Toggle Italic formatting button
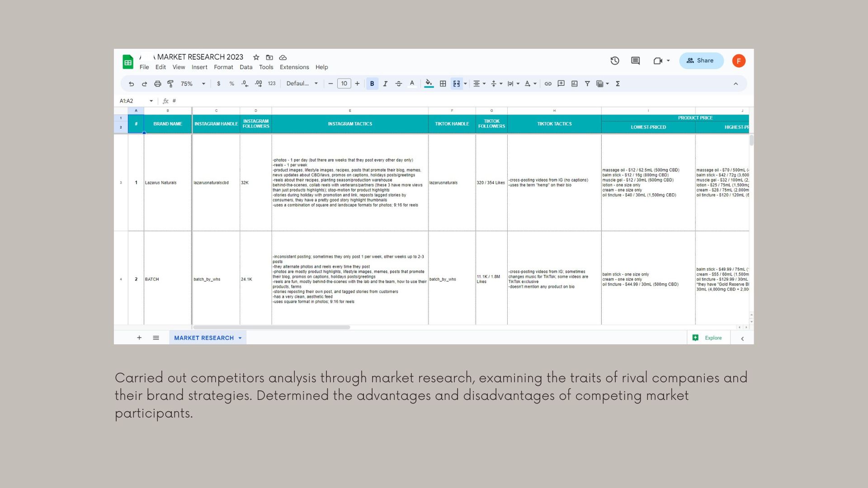 [x=385, y=84]
